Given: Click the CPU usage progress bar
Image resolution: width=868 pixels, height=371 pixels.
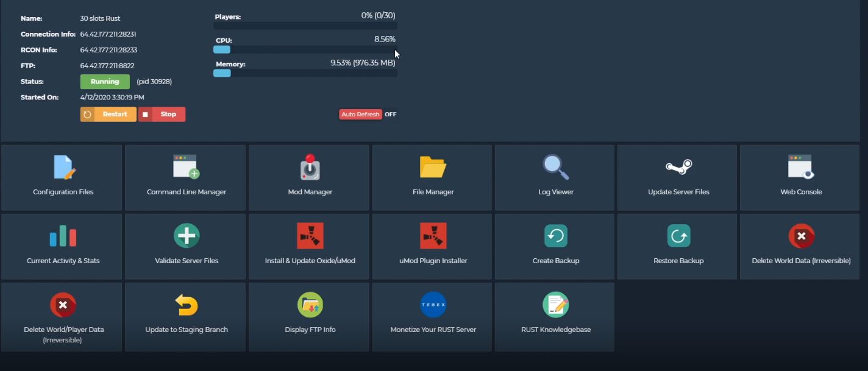Looking at the screenshot, I should (305, 49).
